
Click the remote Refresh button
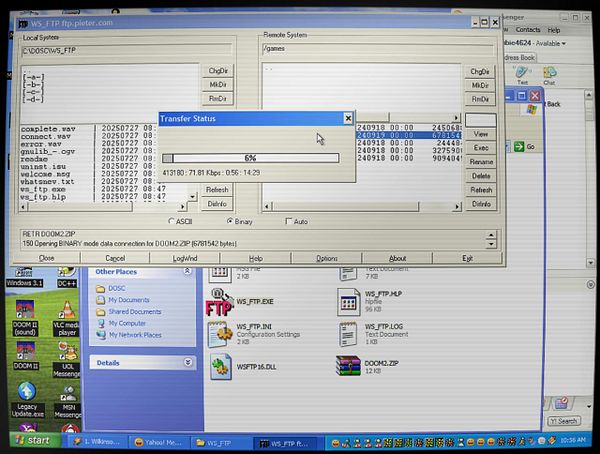[481, 190]
